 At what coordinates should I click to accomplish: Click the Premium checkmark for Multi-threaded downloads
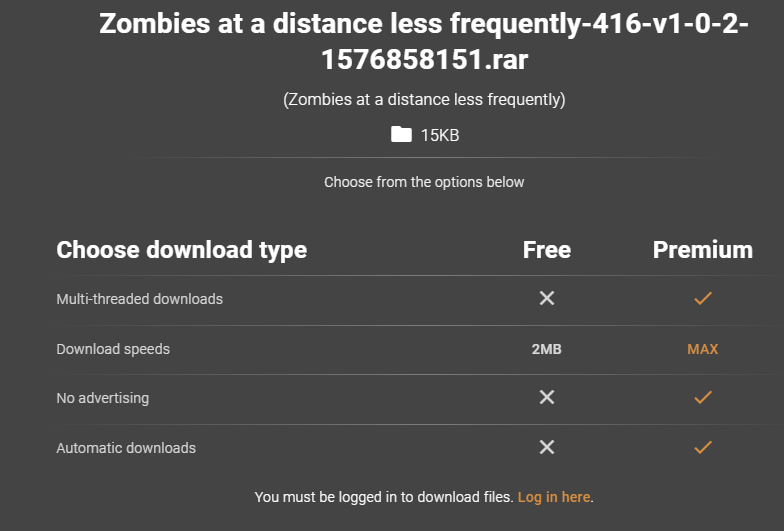click(703, 298)
